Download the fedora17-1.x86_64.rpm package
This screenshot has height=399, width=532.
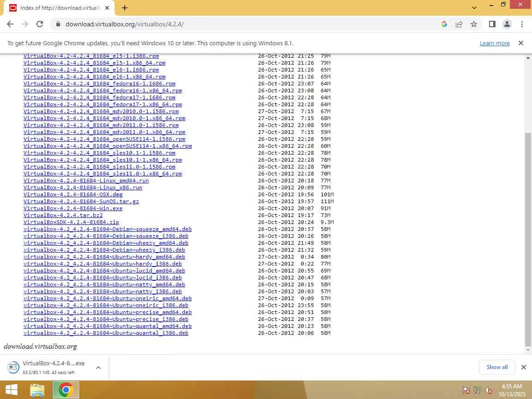103,104
